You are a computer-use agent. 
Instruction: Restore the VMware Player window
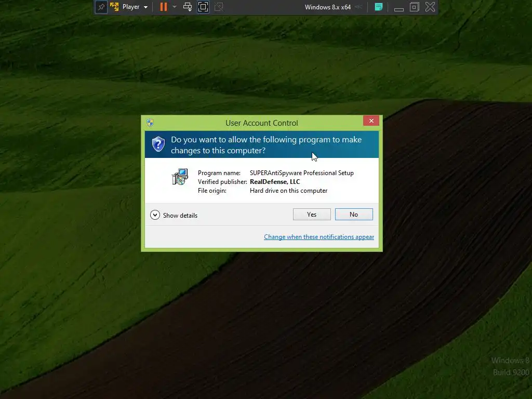coord(414,7)
